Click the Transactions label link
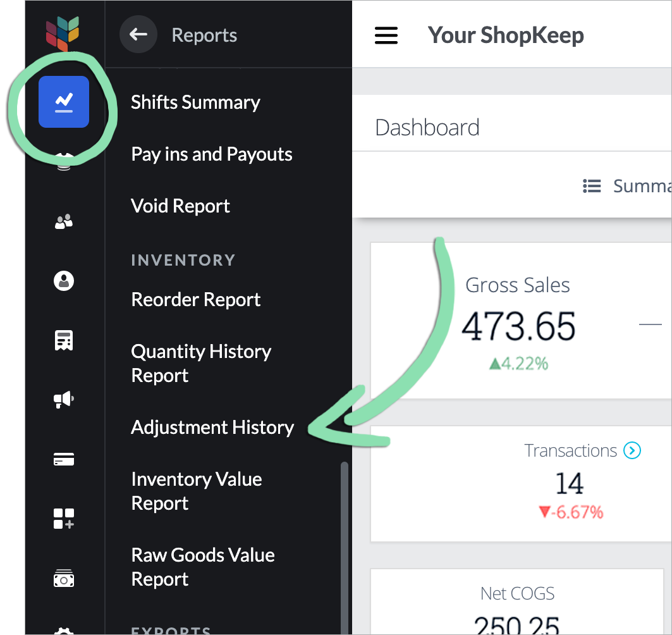This screenshot has height=635, width=672. pyautogui.click(x=570, y=450)
